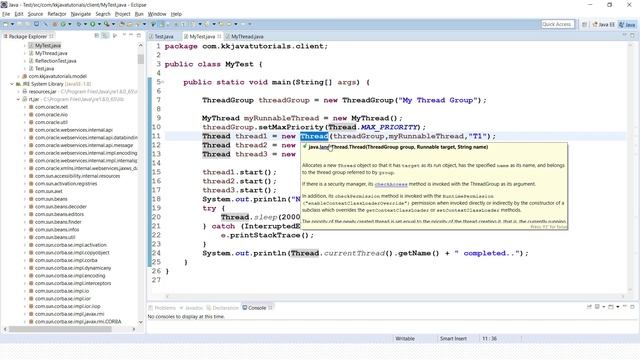Select ReflectionTest.java in Package Explorer
Viewport: 640px width, 360px height.
pyautogui.click(x=56, y=61)
